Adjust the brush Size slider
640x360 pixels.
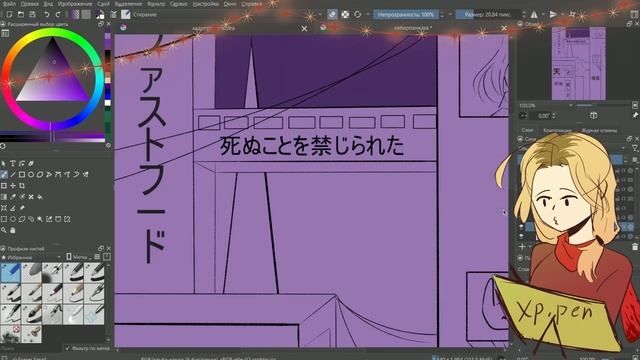coord(488,14)
